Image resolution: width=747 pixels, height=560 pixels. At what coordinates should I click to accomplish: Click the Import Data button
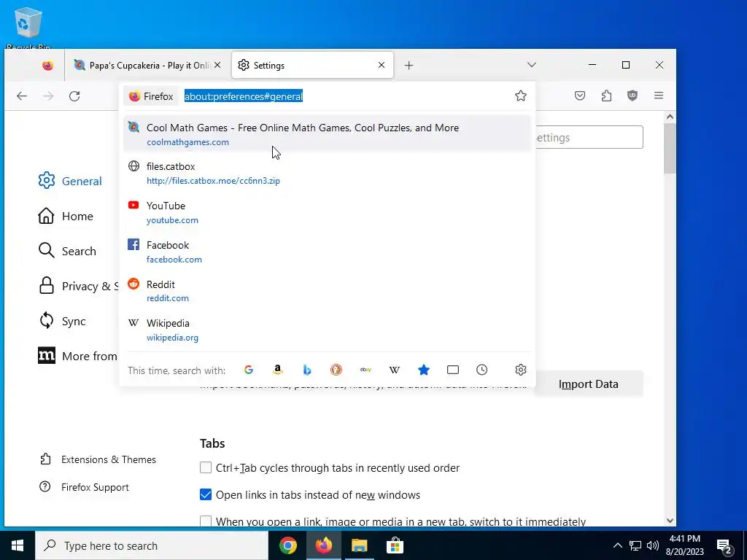pyautogui.click(x=589, y=384)
